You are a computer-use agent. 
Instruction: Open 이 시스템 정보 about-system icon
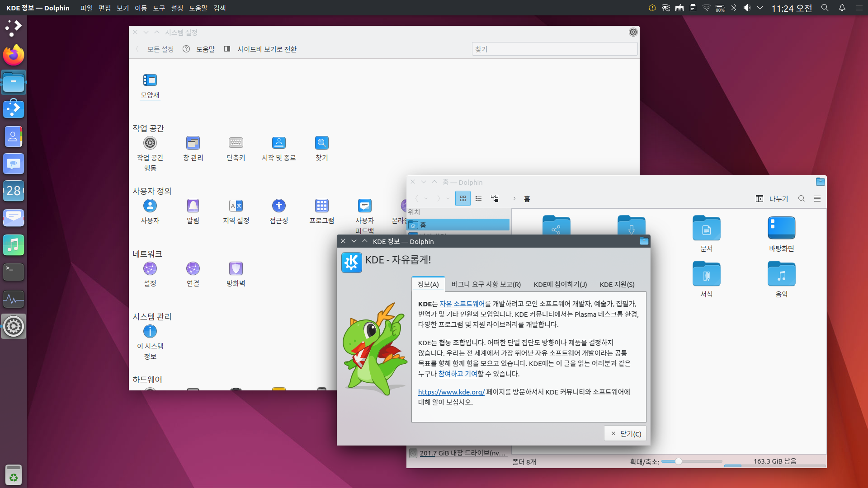(150, 332)
